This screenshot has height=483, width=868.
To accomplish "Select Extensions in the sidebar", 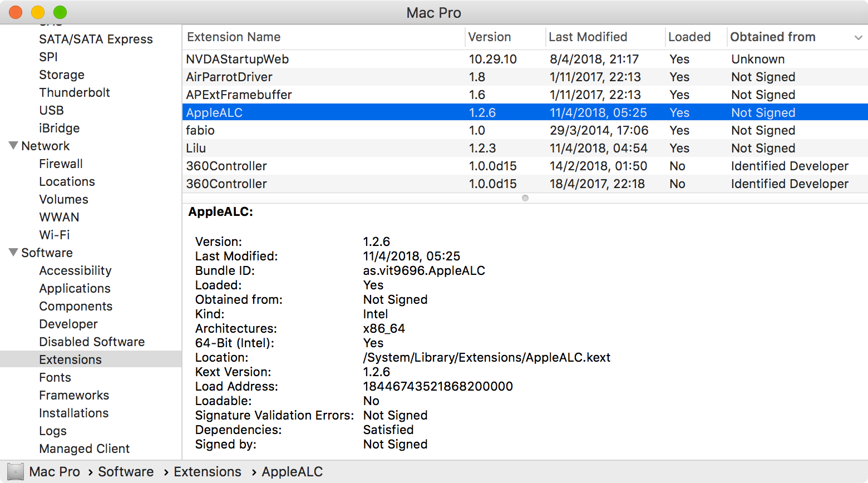I will (91, 359).
